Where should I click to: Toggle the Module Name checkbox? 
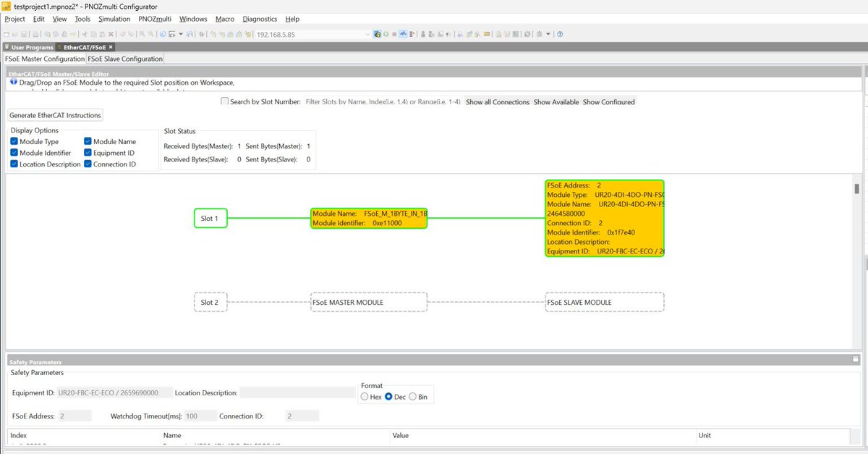[x=88, y=142]
